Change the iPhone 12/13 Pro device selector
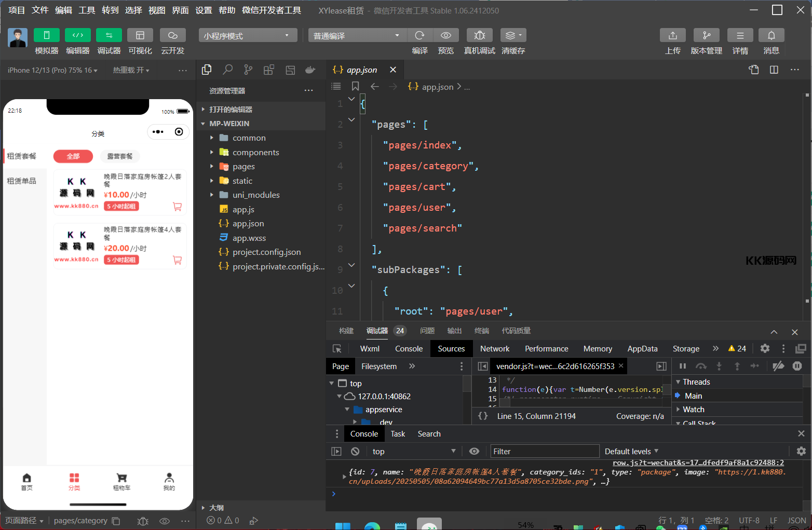The image size is (812, 530). pyautogui.click(x=52, y=70)
